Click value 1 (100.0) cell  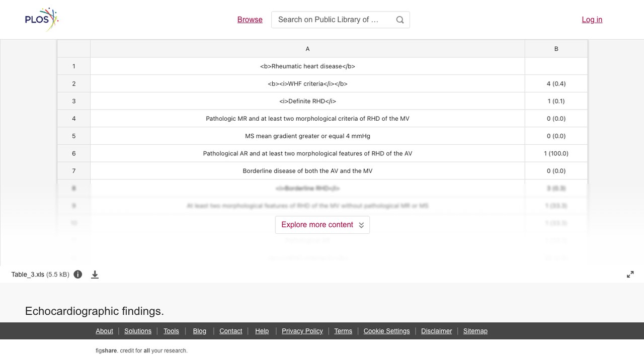click(556, 153)
